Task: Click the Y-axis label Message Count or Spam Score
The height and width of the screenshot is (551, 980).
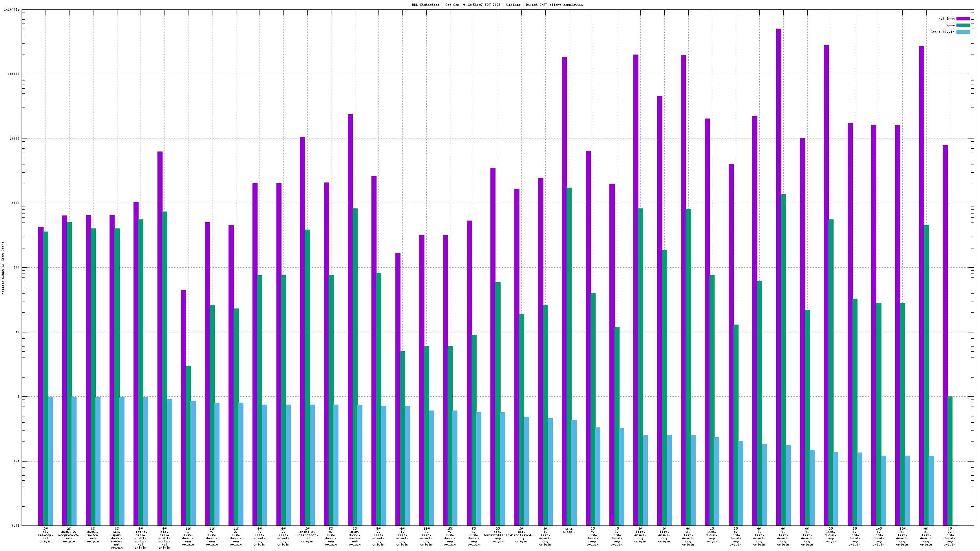Action: click(3, 268)
